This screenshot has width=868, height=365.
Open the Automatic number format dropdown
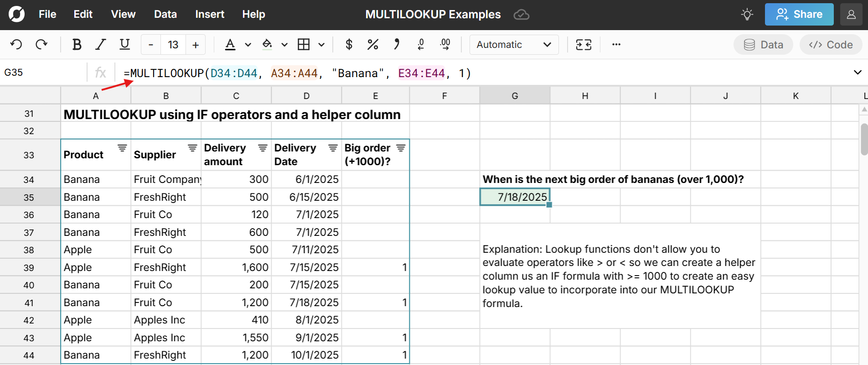point(514,45)
